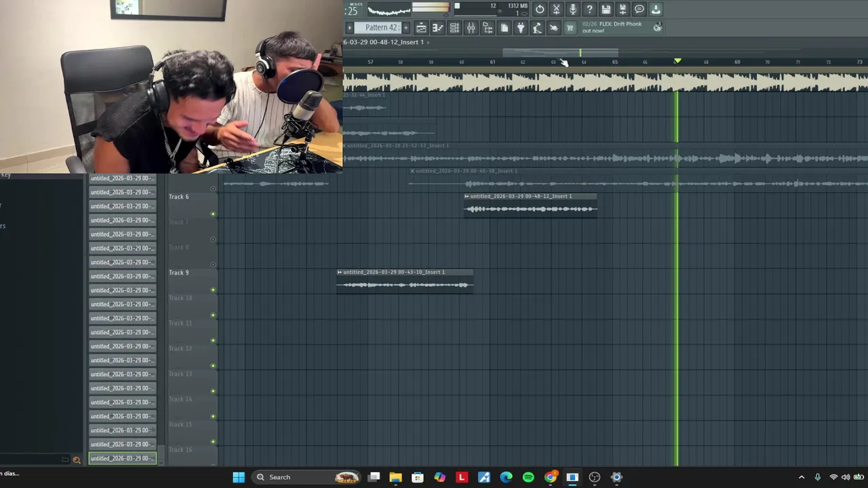Unmute Track 7 gray dot toggle
Viewport: 868px width, 488px height.
pos(213,239)
